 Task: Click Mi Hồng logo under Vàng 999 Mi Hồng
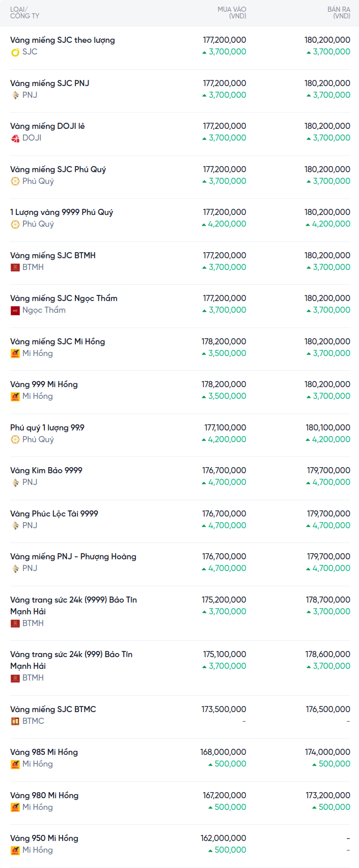(x=15, y=396)
